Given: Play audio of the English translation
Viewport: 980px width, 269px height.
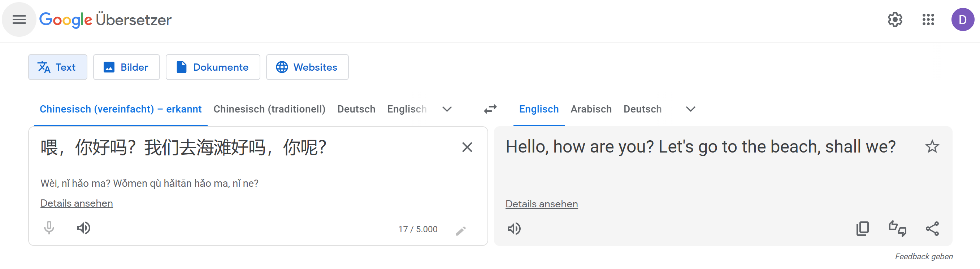Looking at the screenshot, I should (515, 228).
